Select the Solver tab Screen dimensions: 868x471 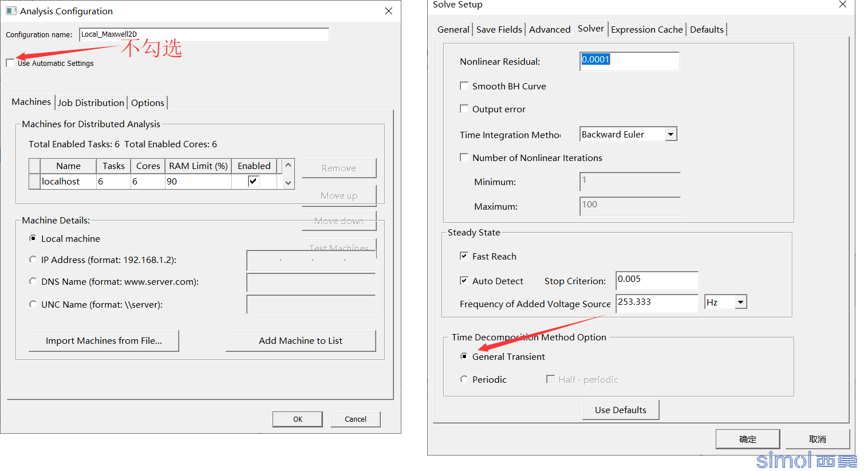point(591,29)
